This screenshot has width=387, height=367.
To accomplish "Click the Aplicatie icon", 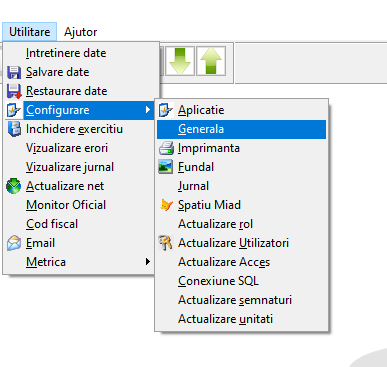I will pyautogui.click(x=166, y=110).
